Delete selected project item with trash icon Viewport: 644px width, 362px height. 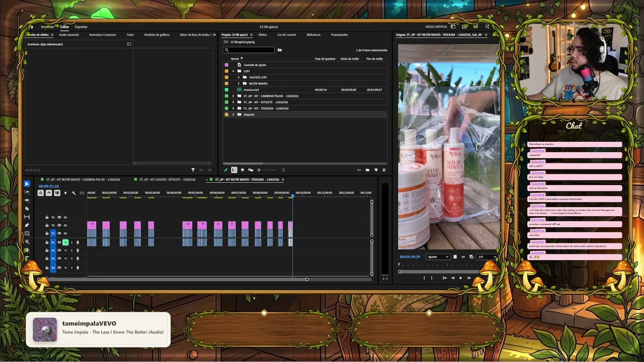click(384, 170)
